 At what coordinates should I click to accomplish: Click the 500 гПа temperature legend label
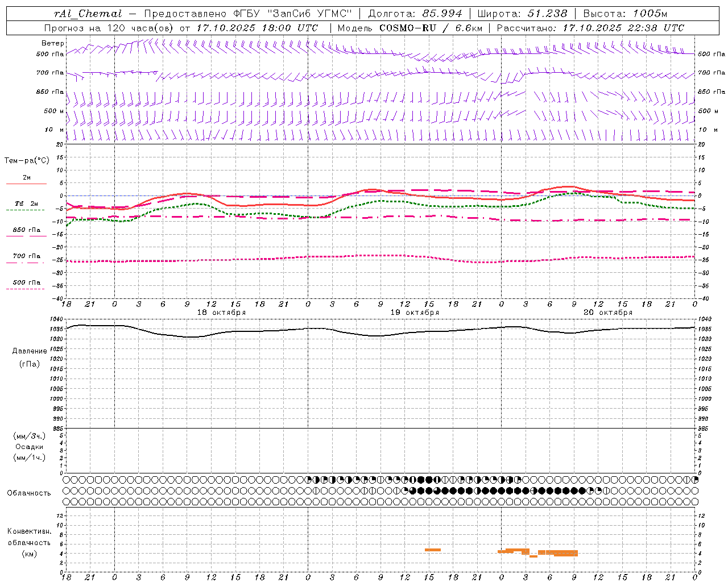pyautogui.click(x=26, y=282)
